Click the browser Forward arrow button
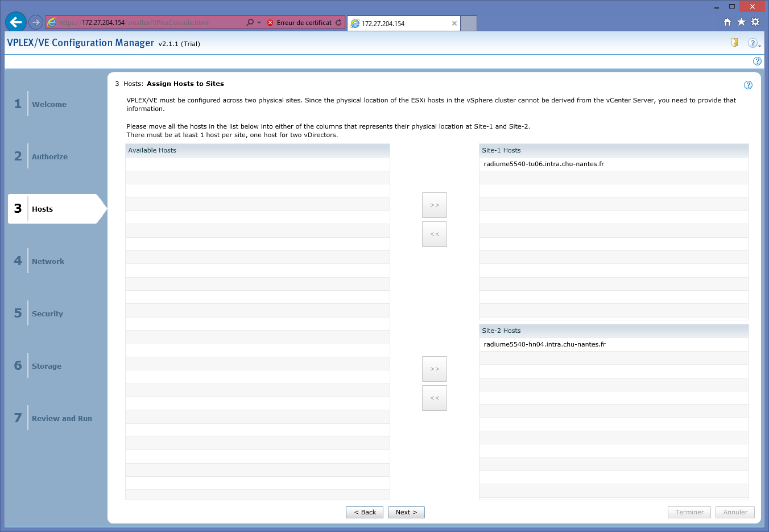Image resolution: width=769 pixels, height=532 pixels. click(x=36, y=22)
